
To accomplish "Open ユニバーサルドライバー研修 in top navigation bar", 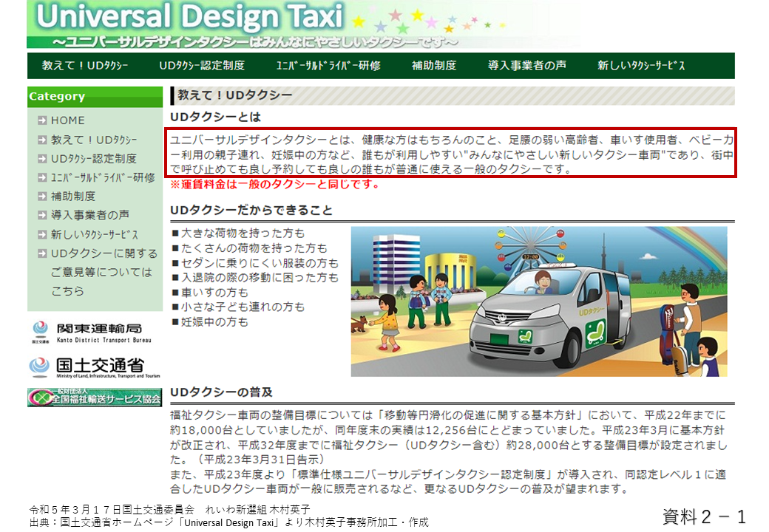I will pyautogui.click(x=328, y=66).
